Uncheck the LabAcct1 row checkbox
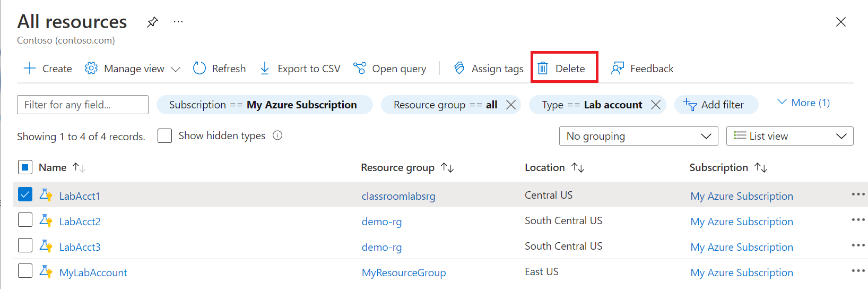This screenshot has width=868, height=289. coord(25,194)
